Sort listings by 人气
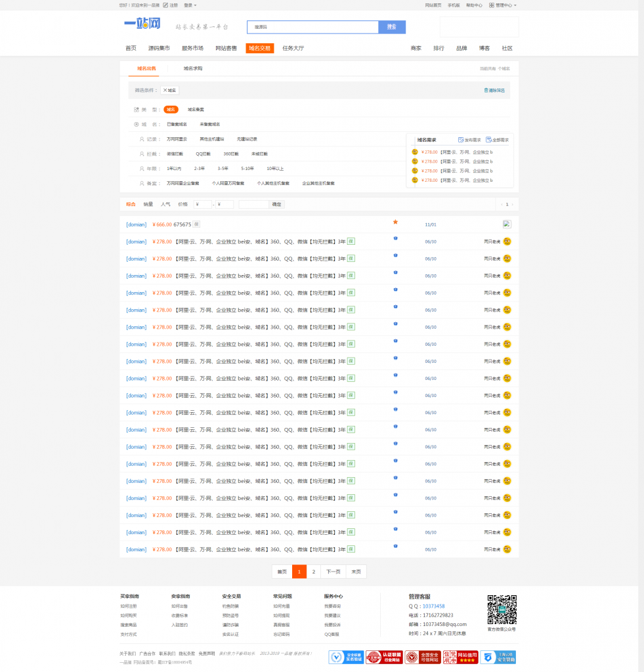This screenshot has width=644, height=672. click(165, 205)
